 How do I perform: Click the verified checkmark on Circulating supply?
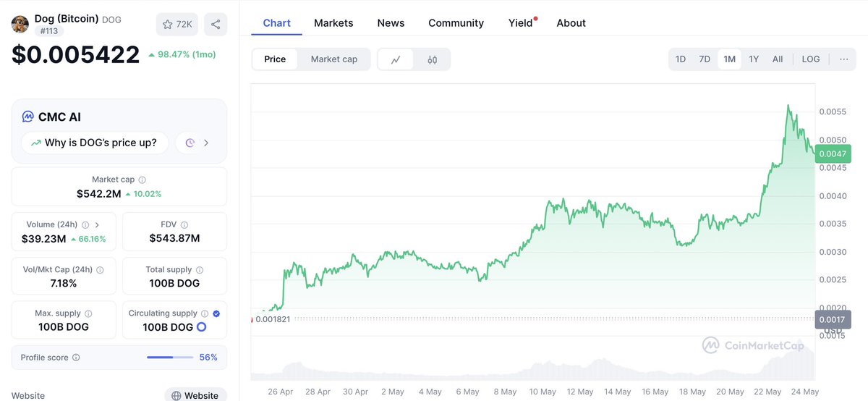(x=217, y=313)
